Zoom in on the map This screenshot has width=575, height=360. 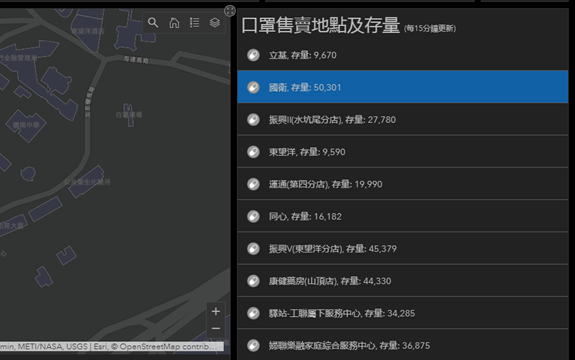216,312
